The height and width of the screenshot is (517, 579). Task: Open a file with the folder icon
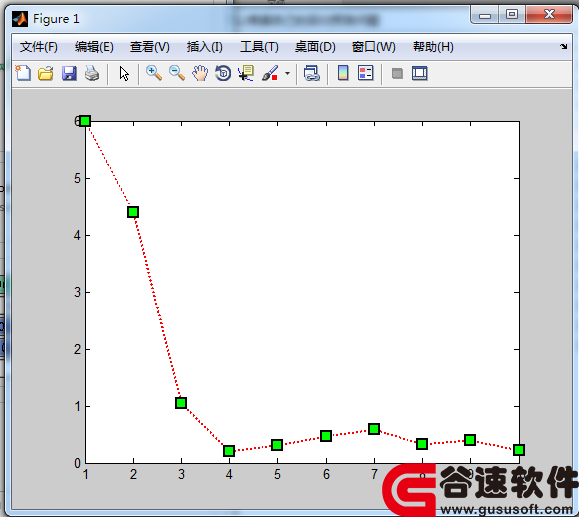tap(46, 73)
